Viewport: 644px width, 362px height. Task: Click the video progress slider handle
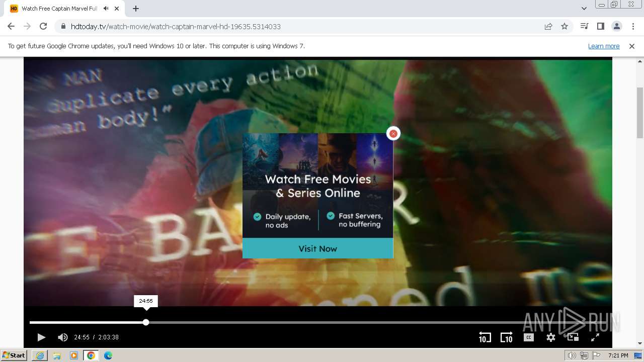pyautogui.click(x=146, y=322)
